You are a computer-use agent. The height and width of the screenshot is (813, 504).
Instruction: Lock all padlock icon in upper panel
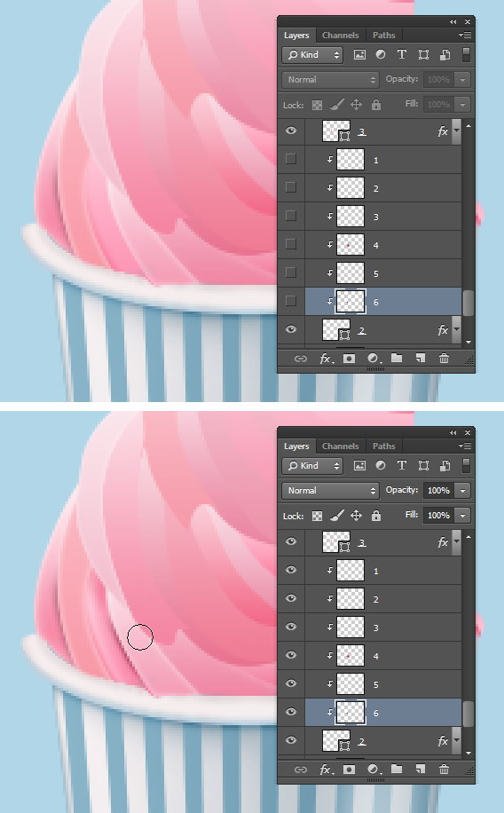point(376,105)
